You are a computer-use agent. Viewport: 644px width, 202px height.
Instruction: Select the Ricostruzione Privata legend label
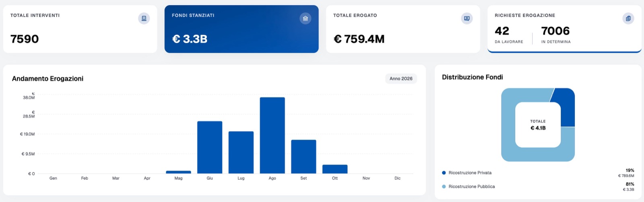[x=470, y=173]
